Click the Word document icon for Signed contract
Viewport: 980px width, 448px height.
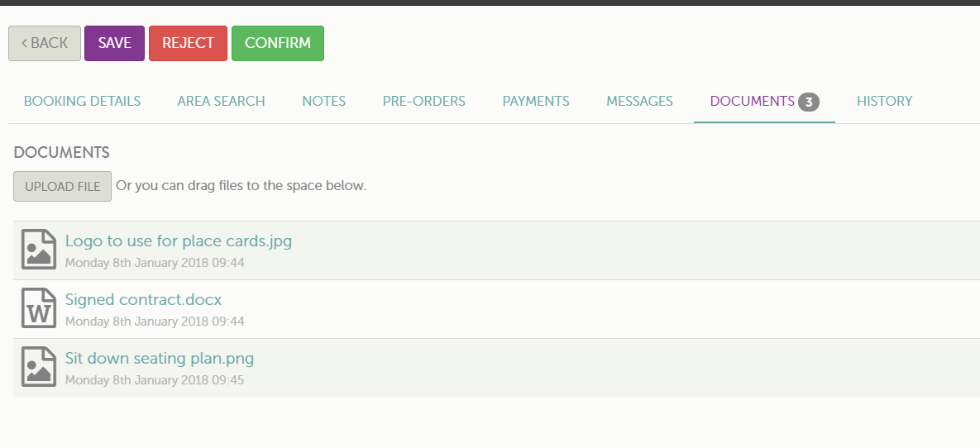39,308
